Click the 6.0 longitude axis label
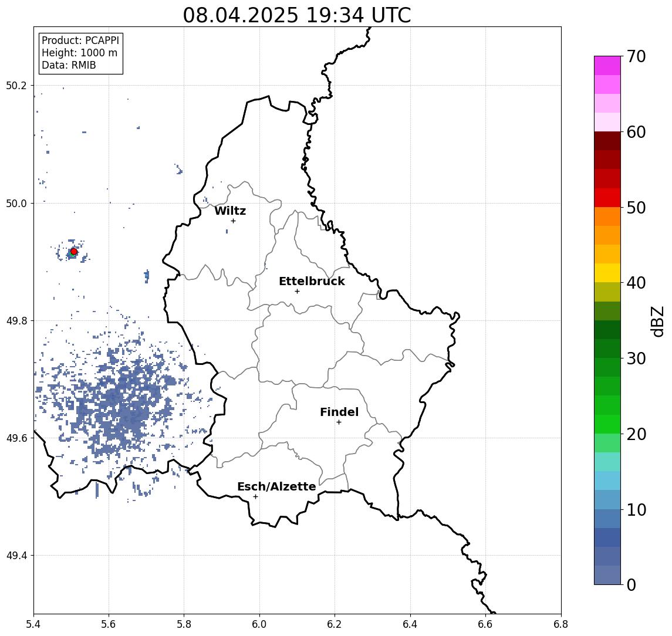 pos(260,624)
